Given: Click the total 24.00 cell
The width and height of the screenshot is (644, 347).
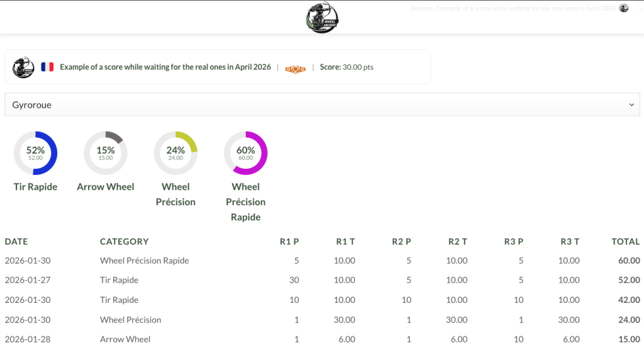Looking at the screenshot, I should (x=629, y=319).
